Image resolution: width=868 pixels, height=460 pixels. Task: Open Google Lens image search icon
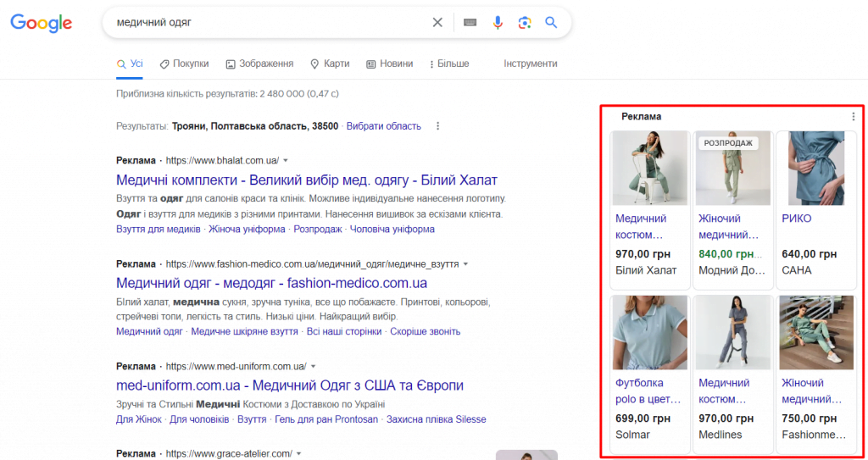[524, 23]
